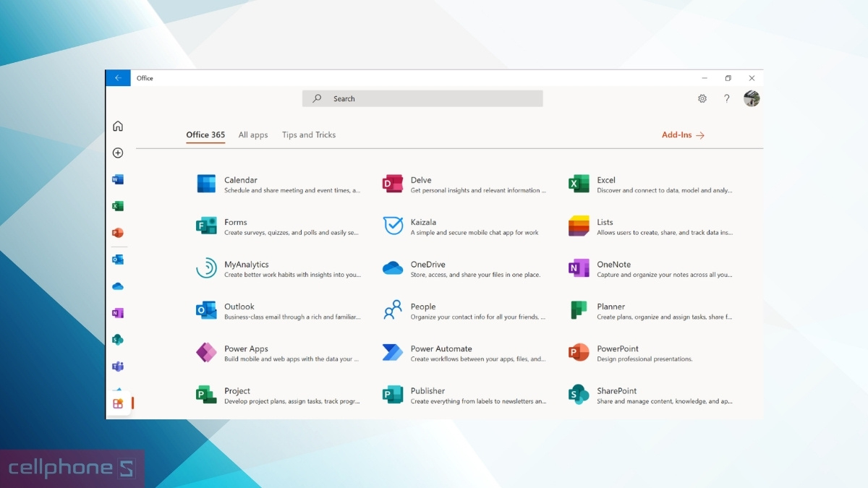
Task: Click the Create new plus icon in sidebar
Action: coord(118,153)
